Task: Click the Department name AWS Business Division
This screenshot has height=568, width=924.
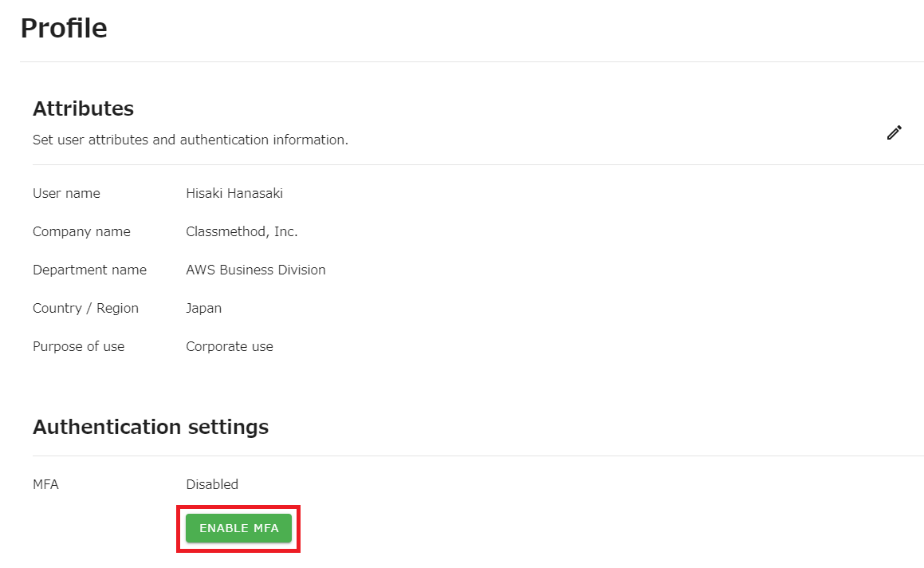Action: click(255, 270)
